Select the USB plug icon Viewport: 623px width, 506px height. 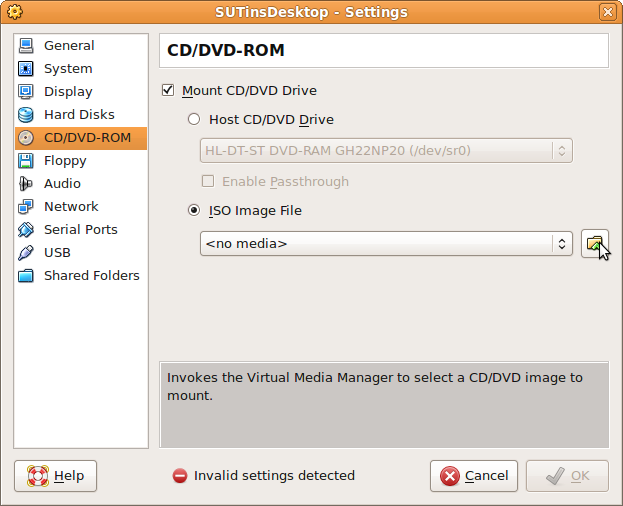(x=26, y=253)
